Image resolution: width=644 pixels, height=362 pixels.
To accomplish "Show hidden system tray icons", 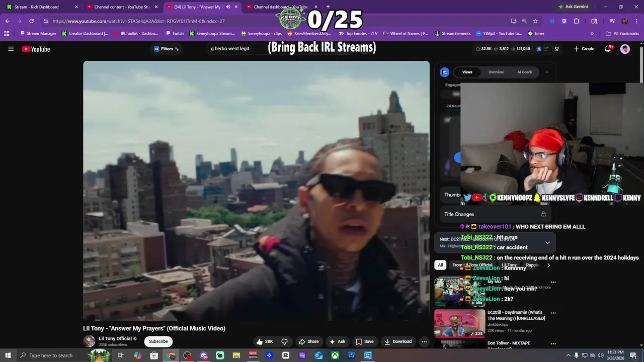I will coord(568,355).
